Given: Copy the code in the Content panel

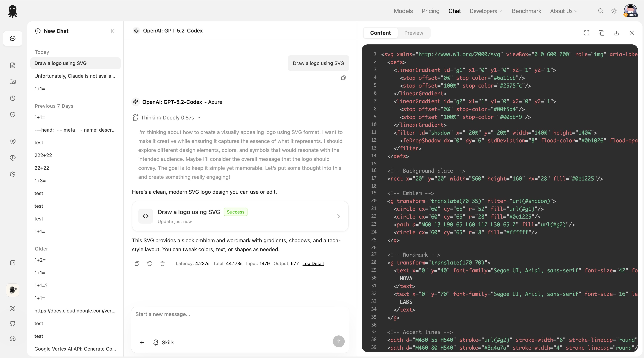Looking at the screenshot, I should coord(602,33).
